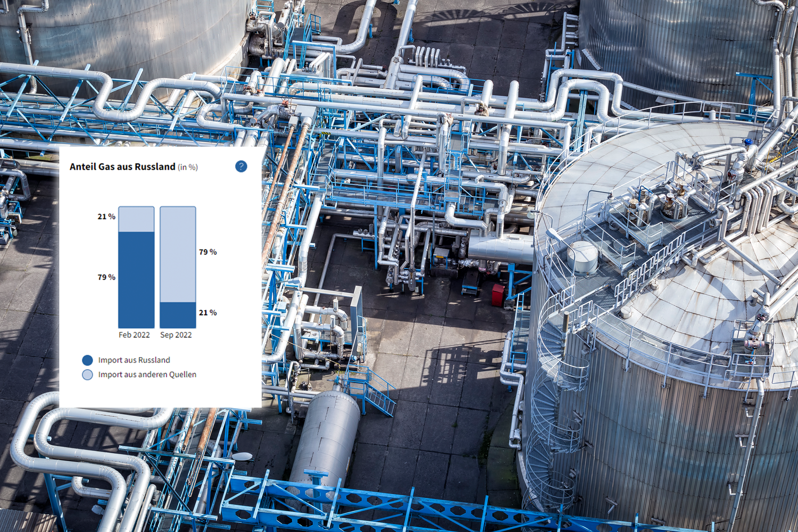Select the Import aus Russland legend label
798x532 pixels.
click(134, 360)
